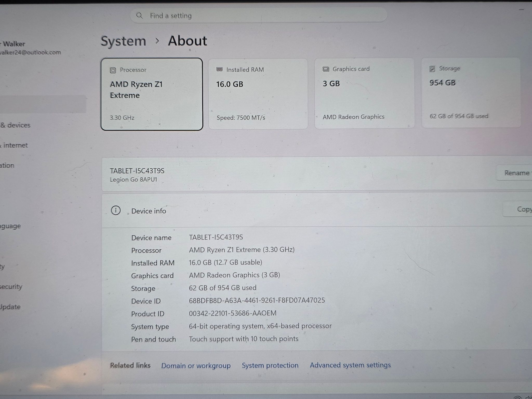The width and height of the screenshot is (532, 399).
Task: Open System protection link
Action: [270, 365]
